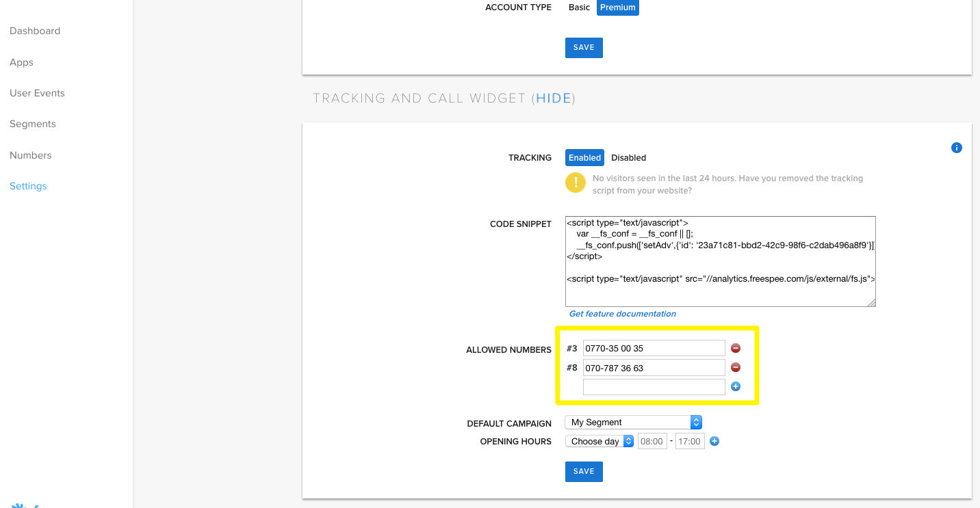Screen dimensions: 980x508
Task: Set account type to Basic
Action: pyautogui.click(x=579, y=8)
